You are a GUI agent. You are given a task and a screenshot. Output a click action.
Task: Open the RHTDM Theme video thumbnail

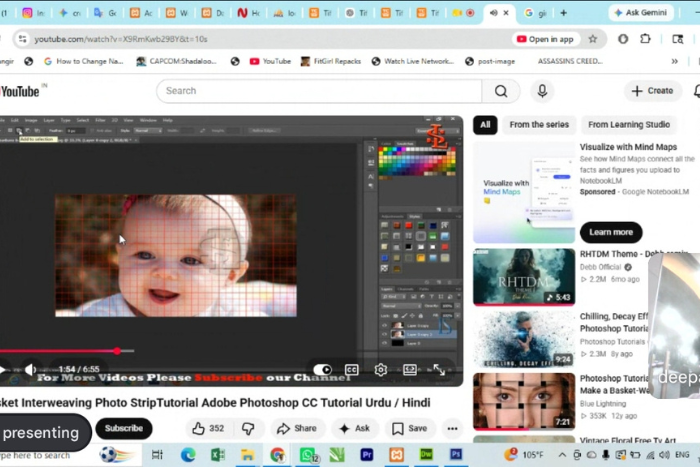point(524,277)
